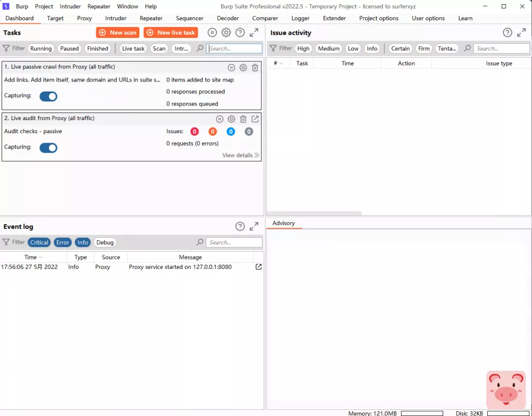Pause all tasks using Tasks panel pause icon

(x=212, y=32)
